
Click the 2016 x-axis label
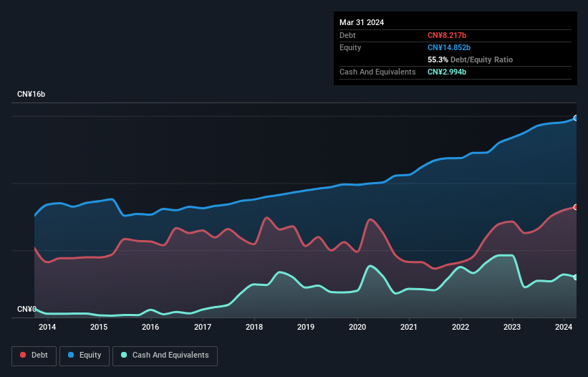pos(150,327)
